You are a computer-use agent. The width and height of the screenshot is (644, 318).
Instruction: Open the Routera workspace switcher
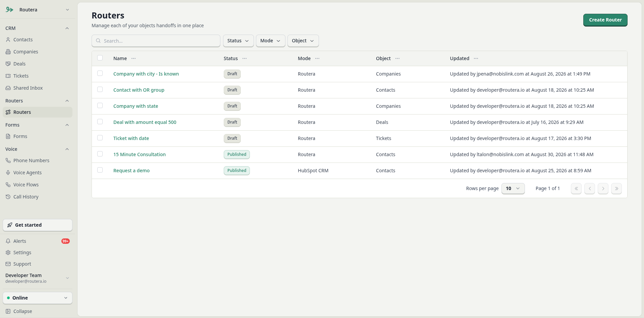tap(38, 10)
